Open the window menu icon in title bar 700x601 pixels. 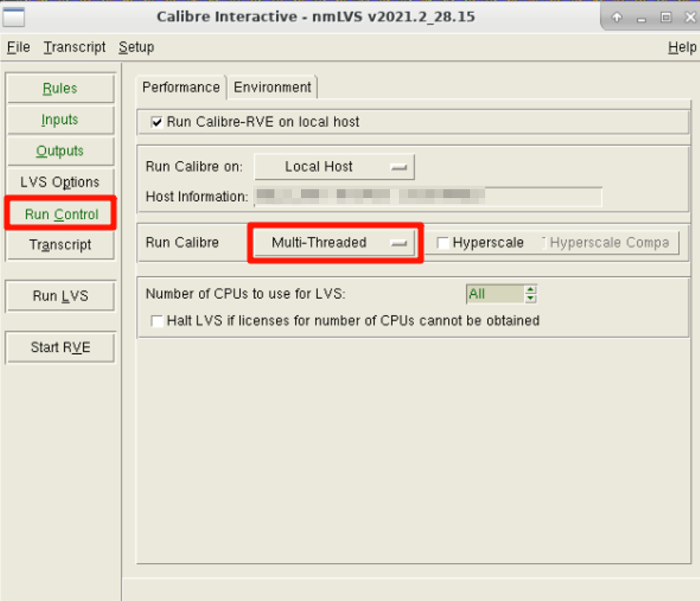point(13,17)
